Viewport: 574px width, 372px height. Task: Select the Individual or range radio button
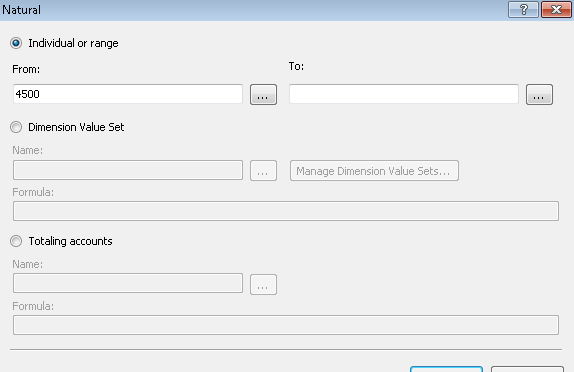[16, 43]
